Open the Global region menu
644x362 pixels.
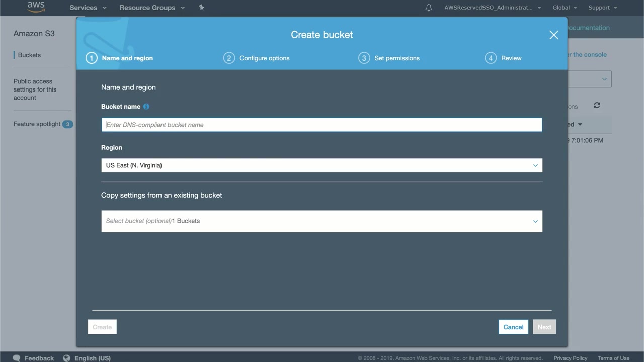coord(565,8)
